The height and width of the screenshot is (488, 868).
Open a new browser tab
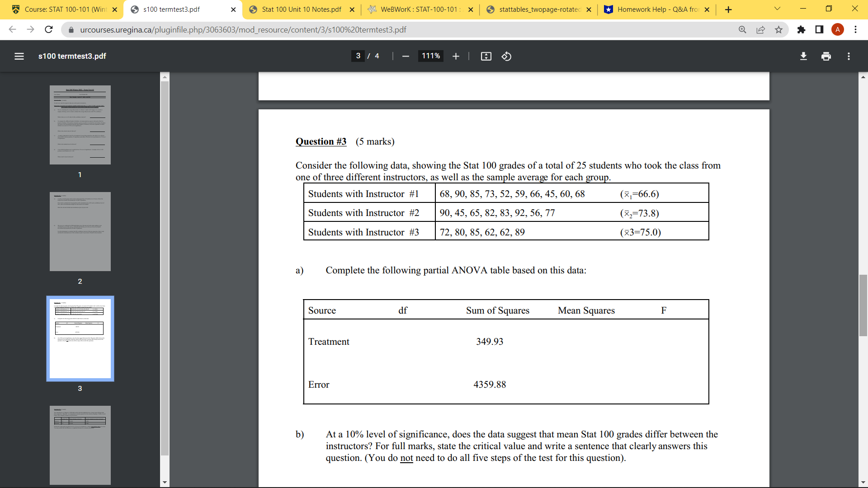click(x=728, y=9)
